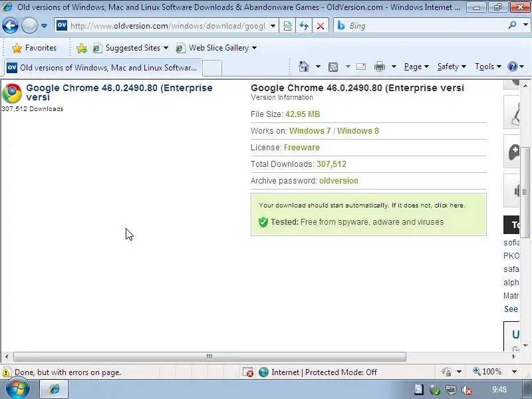This screenshot has height=399, width=532.
Task: Click the 9:48 system clock
Action: point(499,390)
